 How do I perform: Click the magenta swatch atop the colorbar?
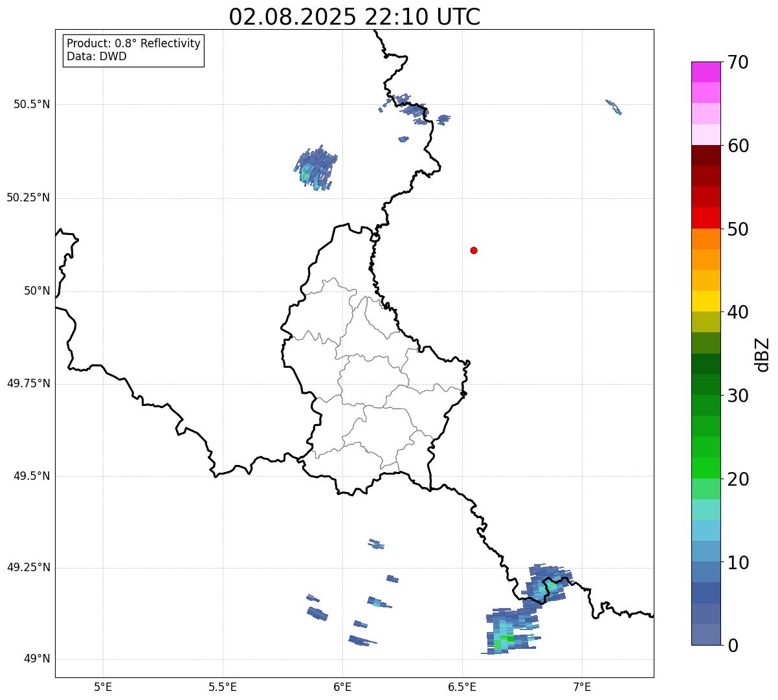(x=706, y=72)
